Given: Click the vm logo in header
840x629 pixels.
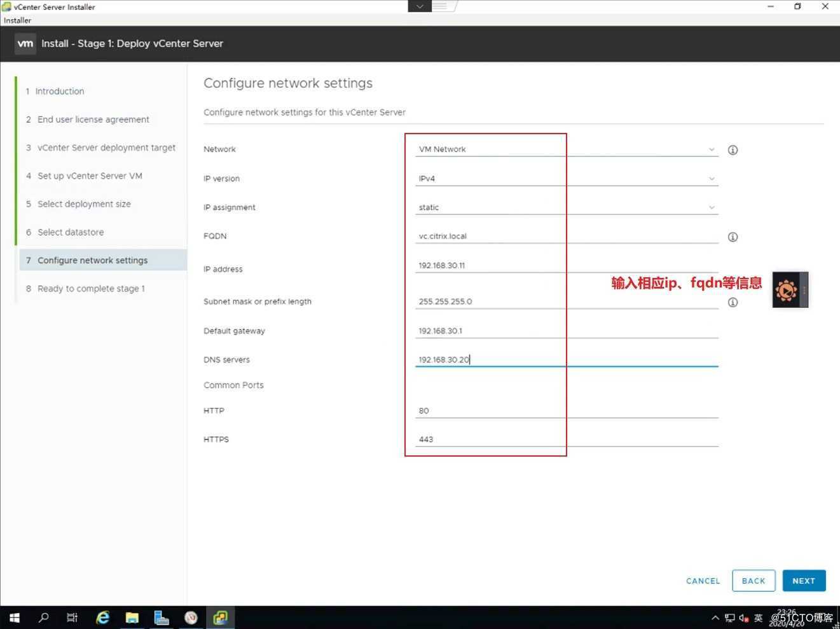Looking at the screenshot, I should [x=25, y=44].
